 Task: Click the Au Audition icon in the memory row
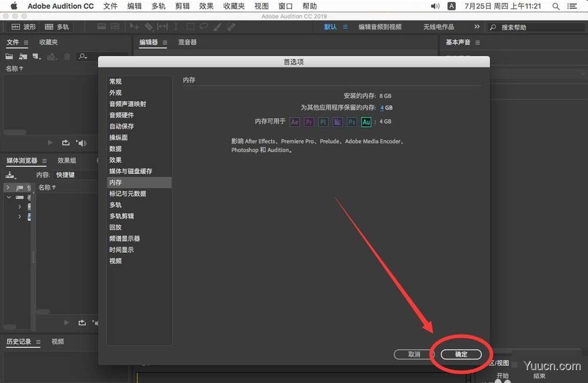click(366, 122)
